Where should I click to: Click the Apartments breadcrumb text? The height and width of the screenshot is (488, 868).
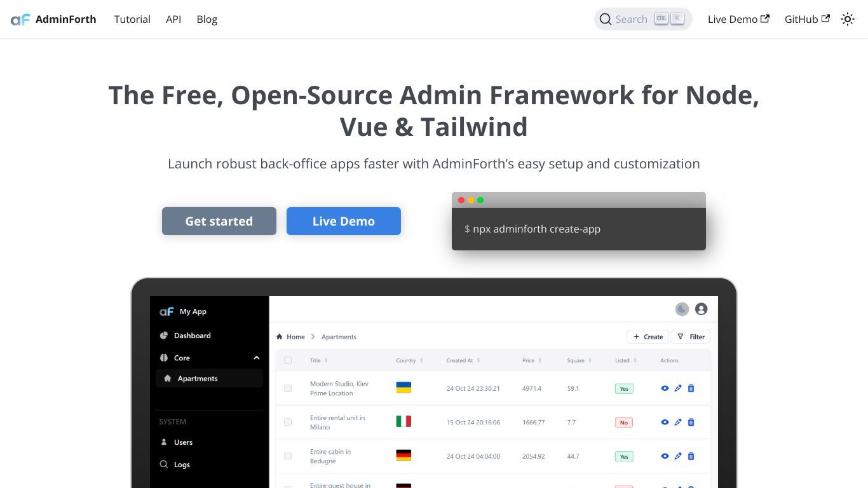339,337
